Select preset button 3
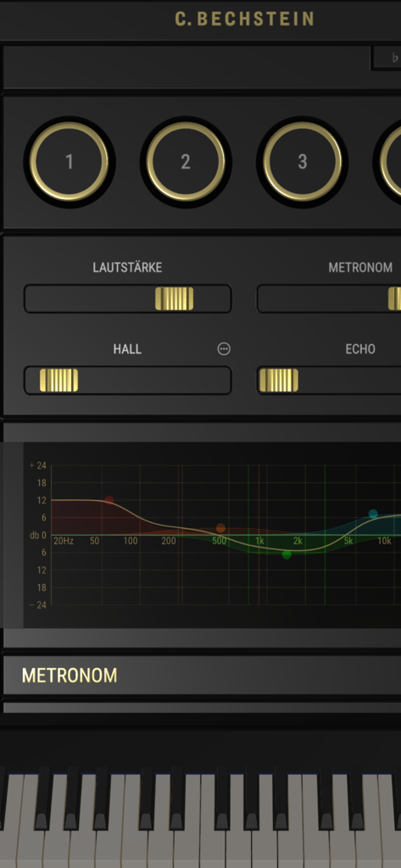 (x=303, y=162)
